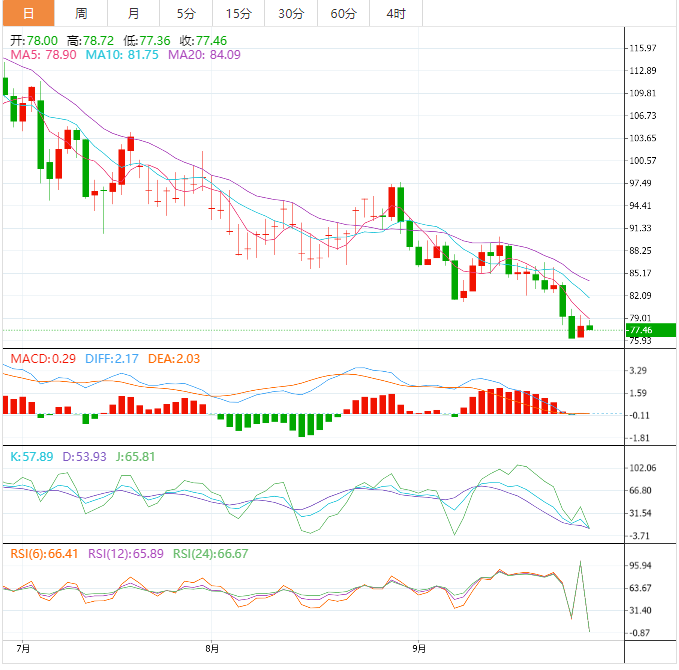The width and height of the screenshot is (679, 670).
Task: Click the 7月 date axis label
Action: (23, 648)
